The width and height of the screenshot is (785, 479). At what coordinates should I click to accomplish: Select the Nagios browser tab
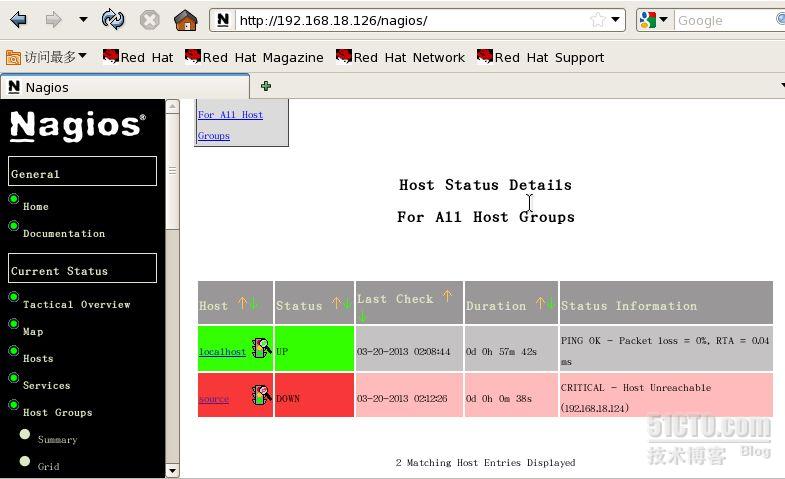coord(125,87)
